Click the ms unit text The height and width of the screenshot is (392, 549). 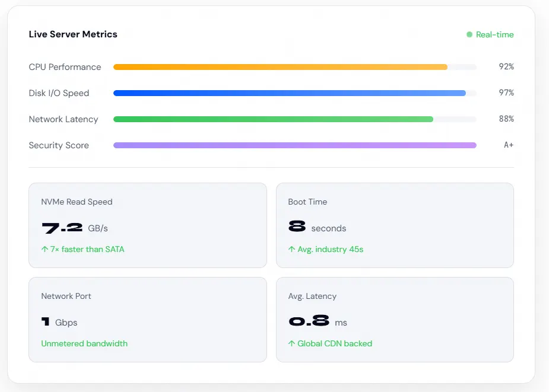point(341,323)
